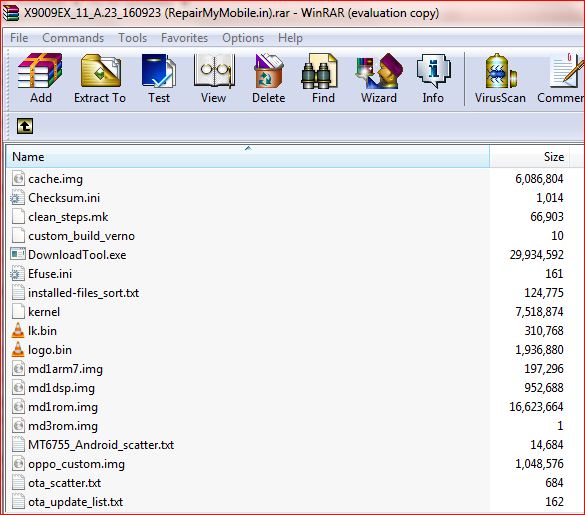585x515 pixels.
Task: Sort files by Size column header
Action: (x=530, y=156)
